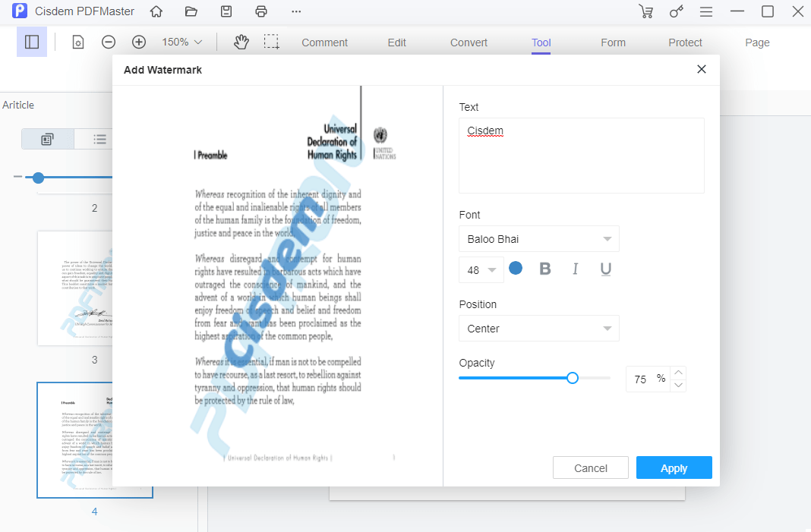This screenshot has height=532, width=811.
Task: Click the zoom in plus icon
Action: pos(139,42)
